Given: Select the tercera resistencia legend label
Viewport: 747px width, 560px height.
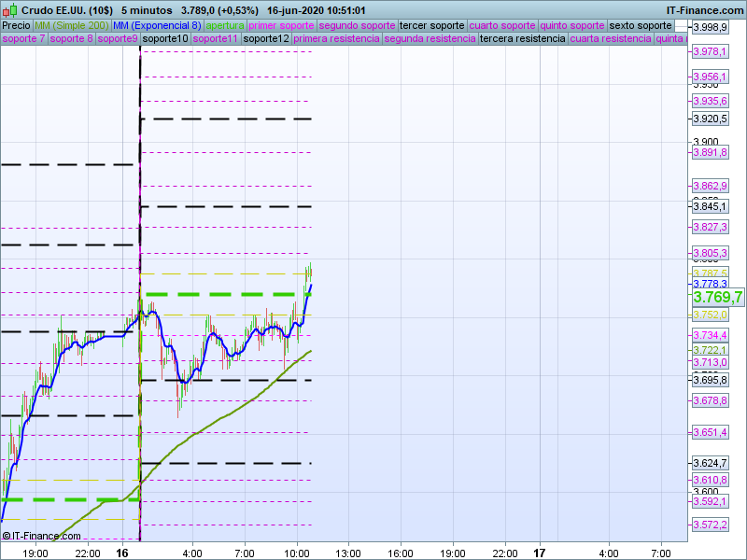Looking at the screenshot, I should coord(521,39).
